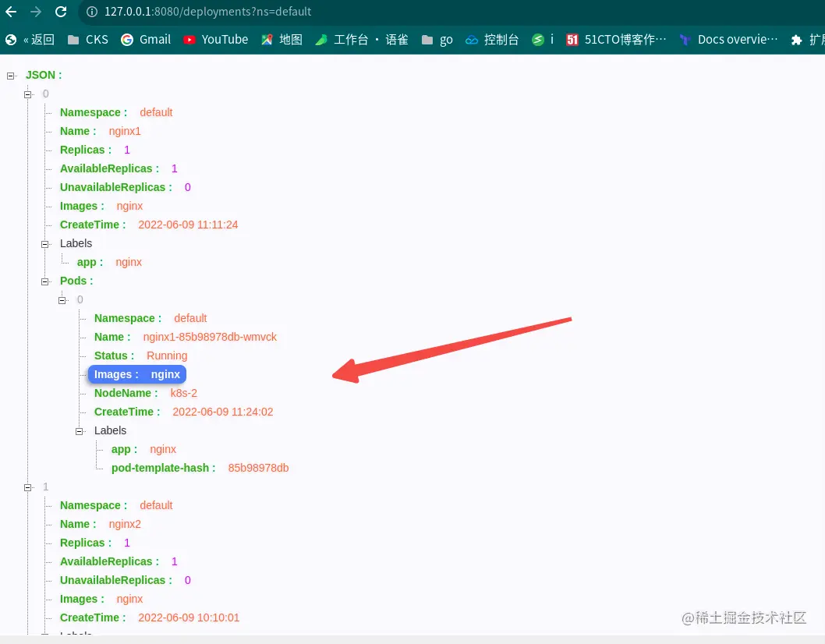Click the 'nginx' value in the pod Labels app row

pyautogui.click(x=162, y=449)
